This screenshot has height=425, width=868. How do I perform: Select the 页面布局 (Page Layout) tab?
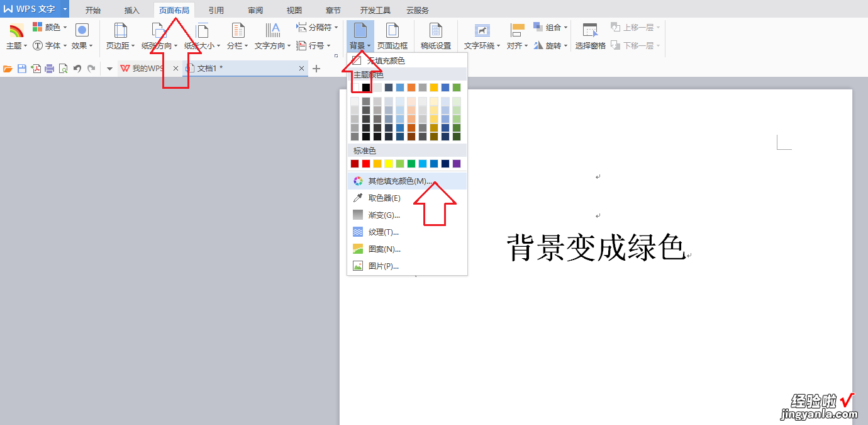174,10
